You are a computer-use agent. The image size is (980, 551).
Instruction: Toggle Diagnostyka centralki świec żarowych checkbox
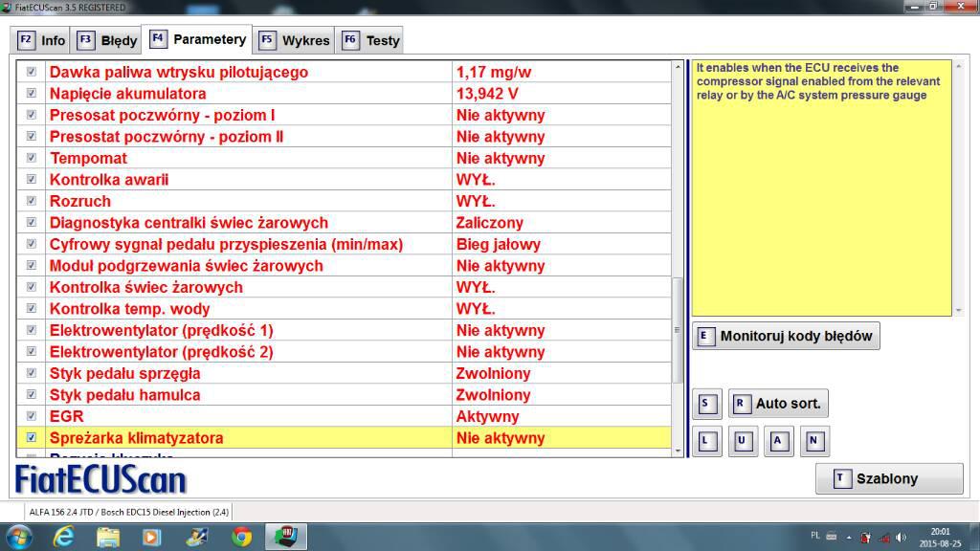pyautogui.click(x=32, y=222)
